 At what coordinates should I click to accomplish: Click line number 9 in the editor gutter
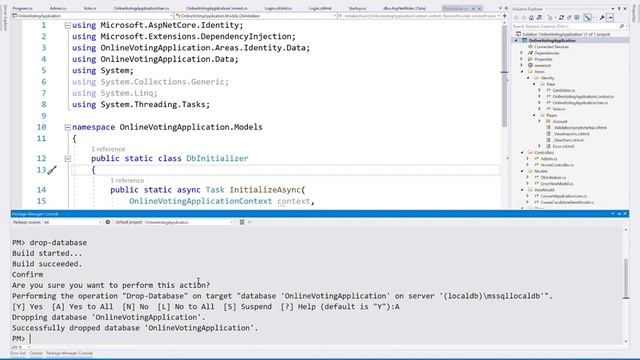43,116
